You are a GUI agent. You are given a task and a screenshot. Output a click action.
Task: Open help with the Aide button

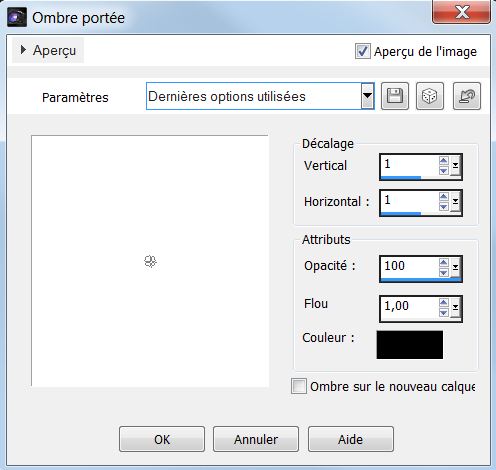[x=351, y=439]
